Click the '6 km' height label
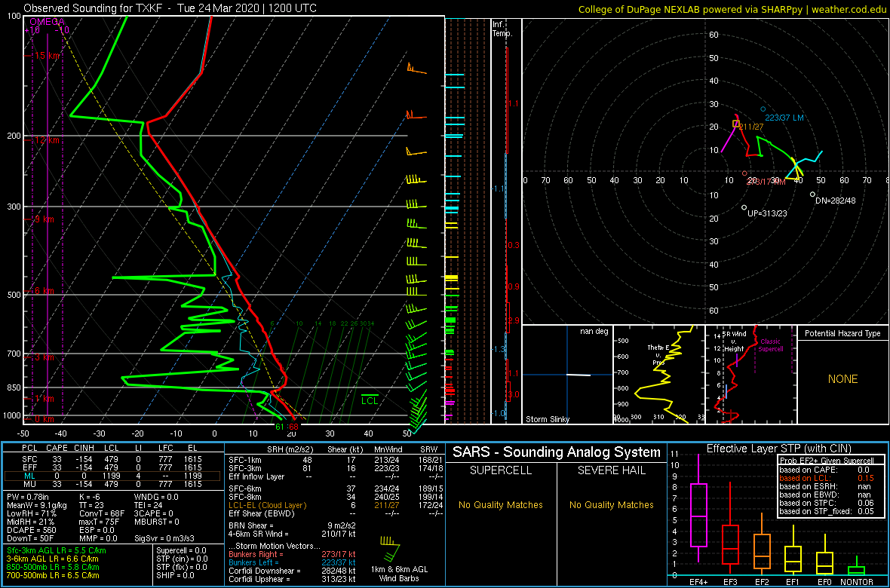The image size is (890, 588). click(44, 290)
